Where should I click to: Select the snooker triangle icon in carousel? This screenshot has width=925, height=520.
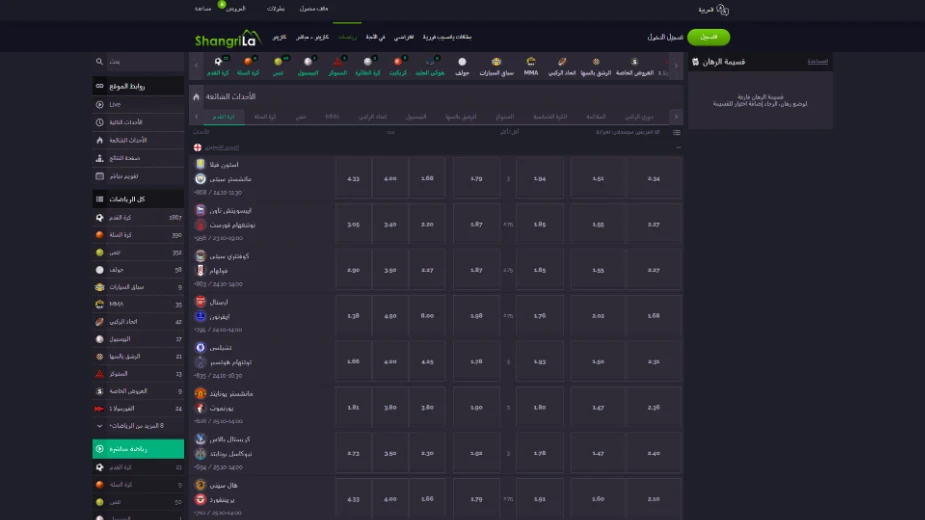pos(337,62)
